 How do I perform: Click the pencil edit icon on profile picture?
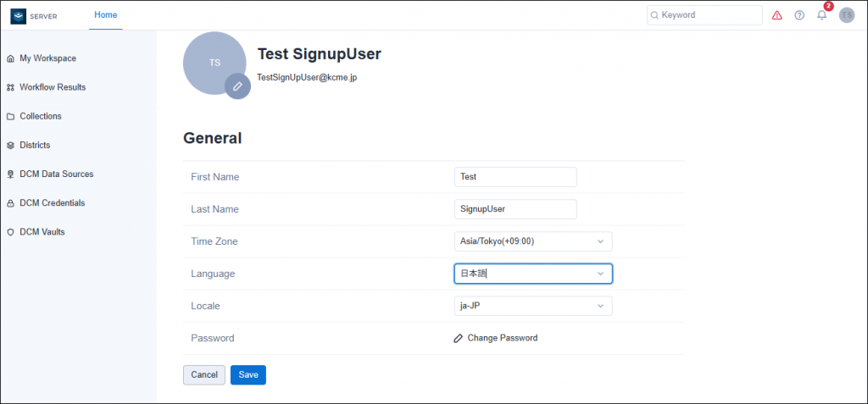pos(237,86)
